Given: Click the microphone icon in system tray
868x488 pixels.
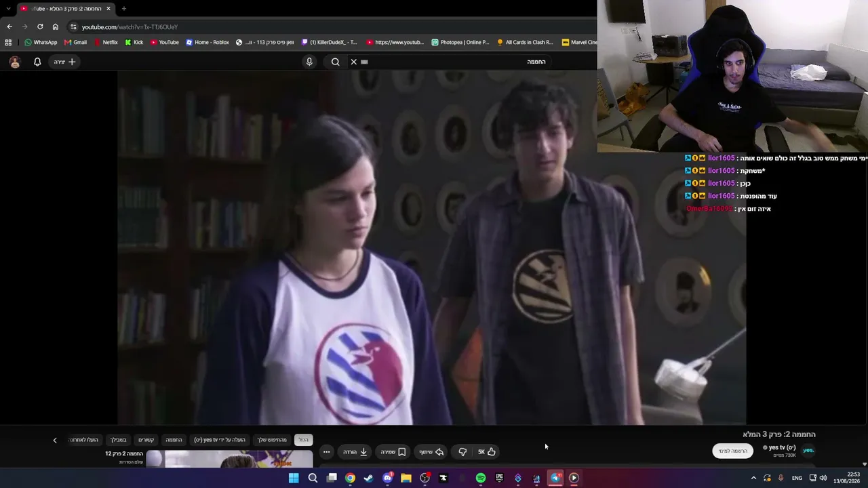Looking at the screenshot, I should (781, 478).
